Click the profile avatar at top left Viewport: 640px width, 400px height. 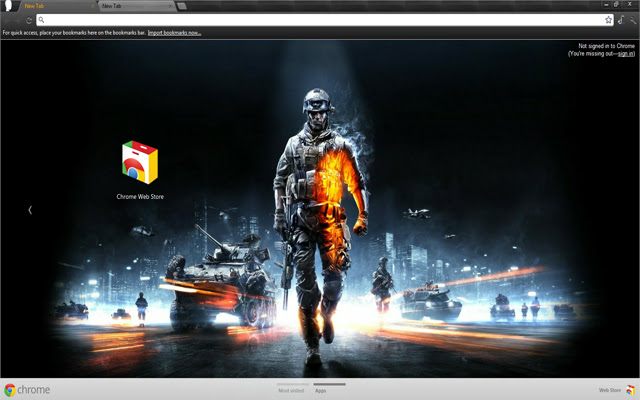tap(8, 6)
